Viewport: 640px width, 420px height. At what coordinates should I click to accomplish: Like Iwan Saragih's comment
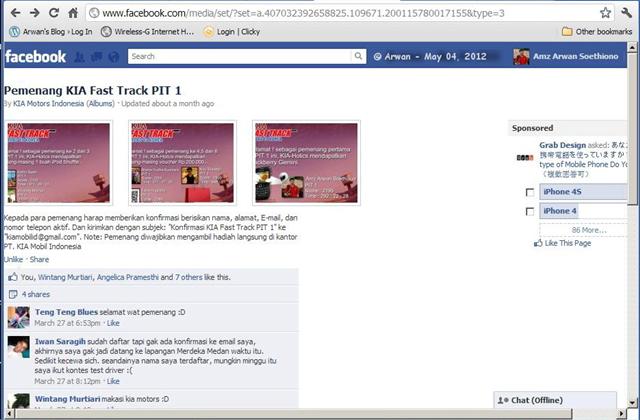pyautogui.click(x=113, y=381)
